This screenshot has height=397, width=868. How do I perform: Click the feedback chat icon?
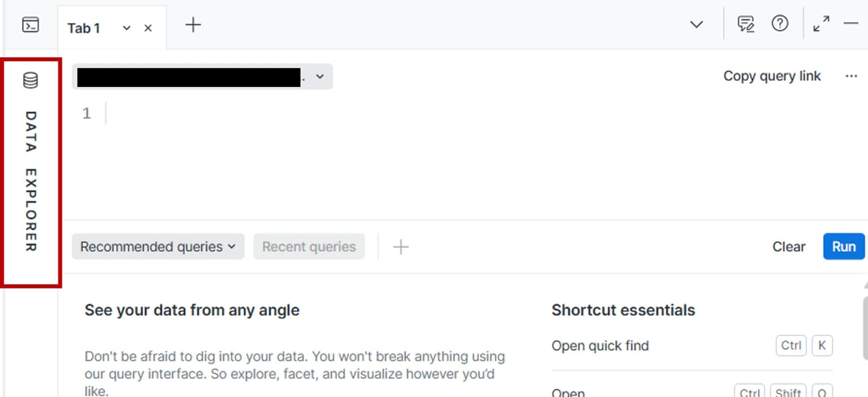tap(746, 24)
